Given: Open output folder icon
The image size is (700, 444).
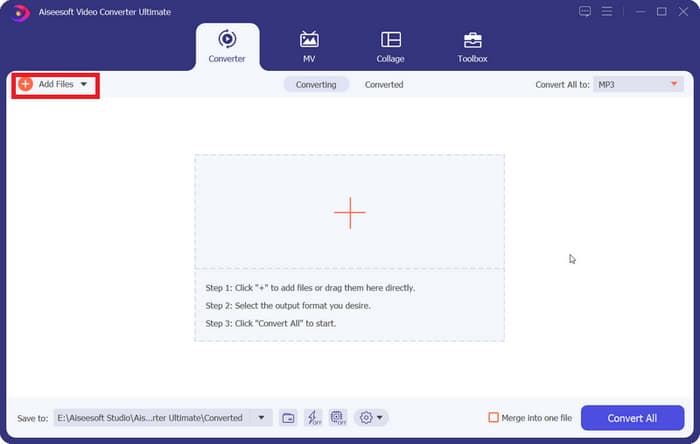Looking at the screenshot, I should point(288,418).
